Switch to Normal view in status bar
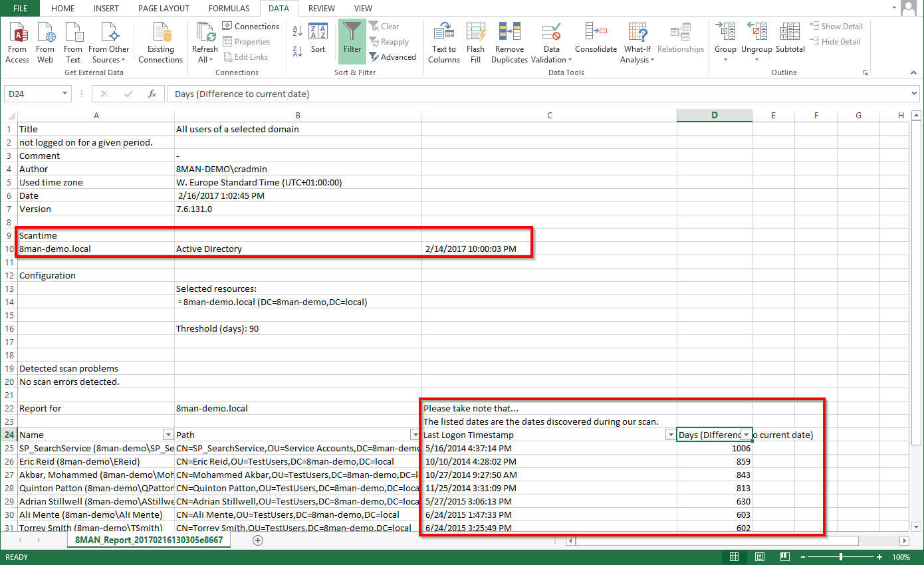Screen dimensions: 924x565 [734, 556]
